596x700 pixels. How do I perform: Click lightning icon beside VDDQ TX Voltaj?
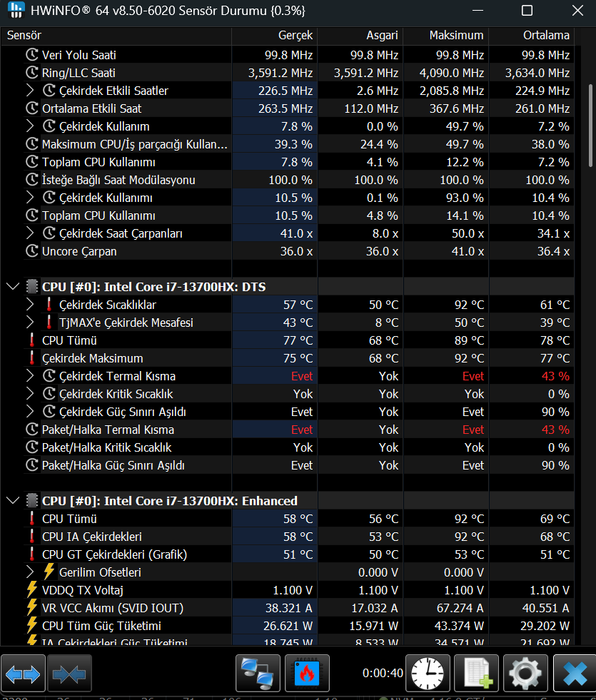31,590
